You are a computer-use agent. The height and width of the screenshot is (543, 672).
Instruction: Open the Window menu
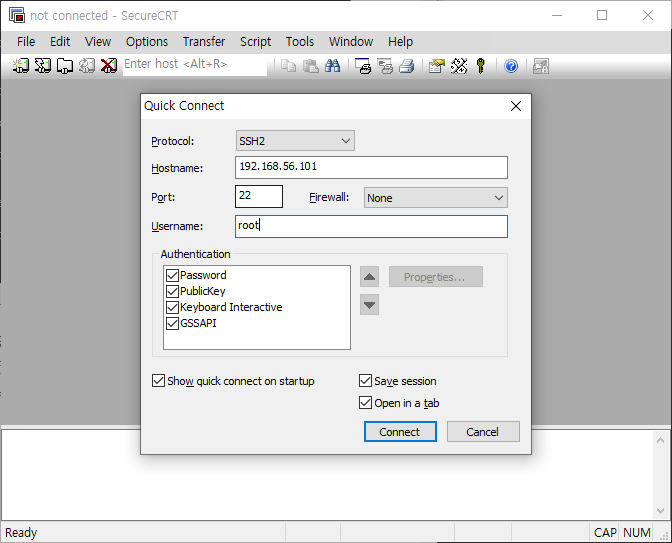point(351,42)
